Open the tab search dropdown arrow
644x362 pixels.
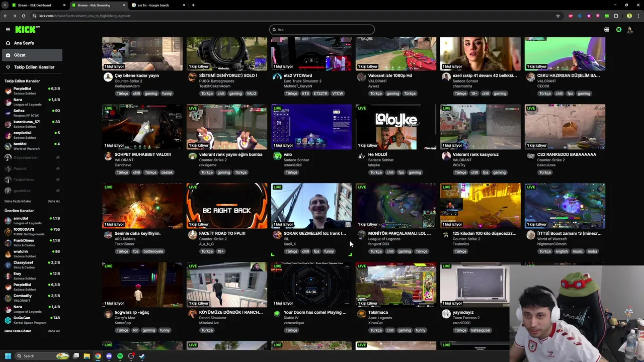pos(6,5)
